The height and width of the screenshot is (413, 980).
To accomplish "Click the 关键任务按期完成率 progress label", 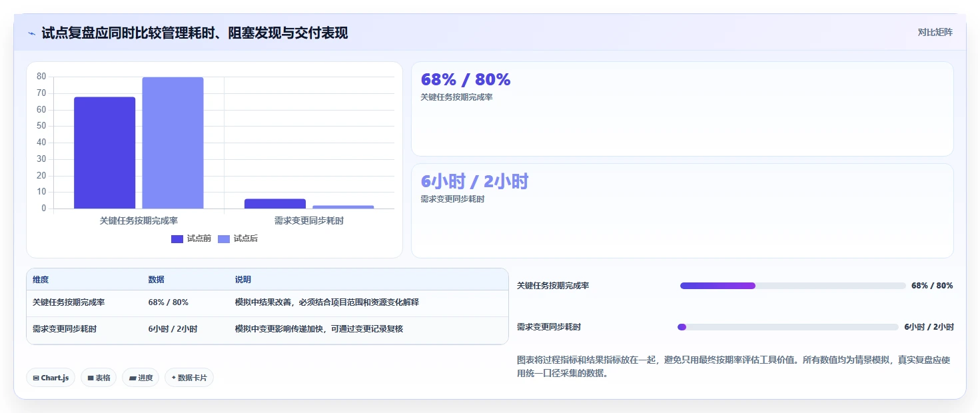I will pyautogui.click(x=553, y=286).
